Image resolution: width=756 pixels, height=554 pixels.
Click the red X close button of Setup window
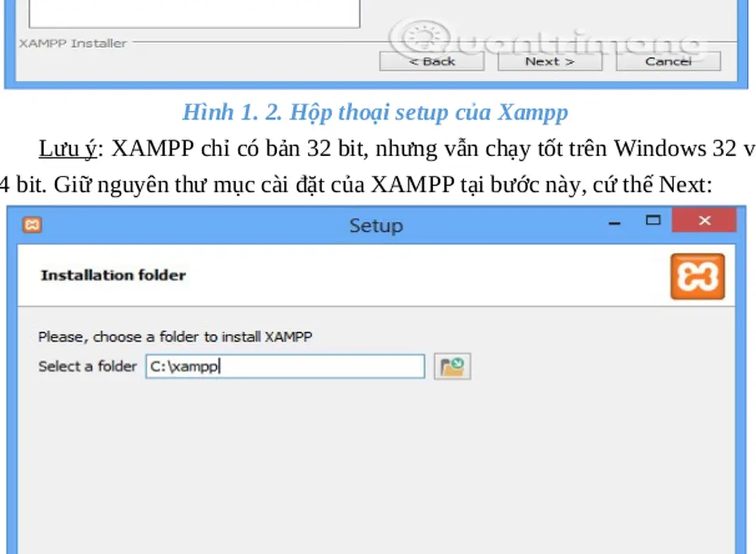point(704,220)
